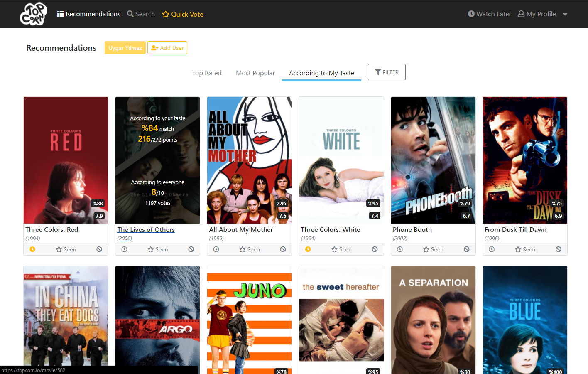Switch to the Top Rated tab
This screenshot has width=588, height=374.
(x=207, y=73)
